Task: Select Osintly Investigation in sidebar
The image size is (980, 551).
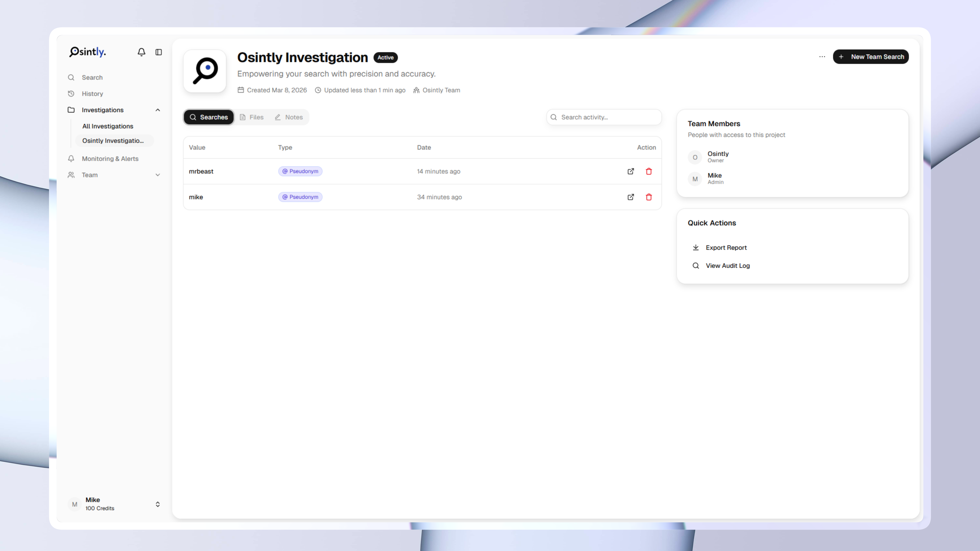Action: 114,141
